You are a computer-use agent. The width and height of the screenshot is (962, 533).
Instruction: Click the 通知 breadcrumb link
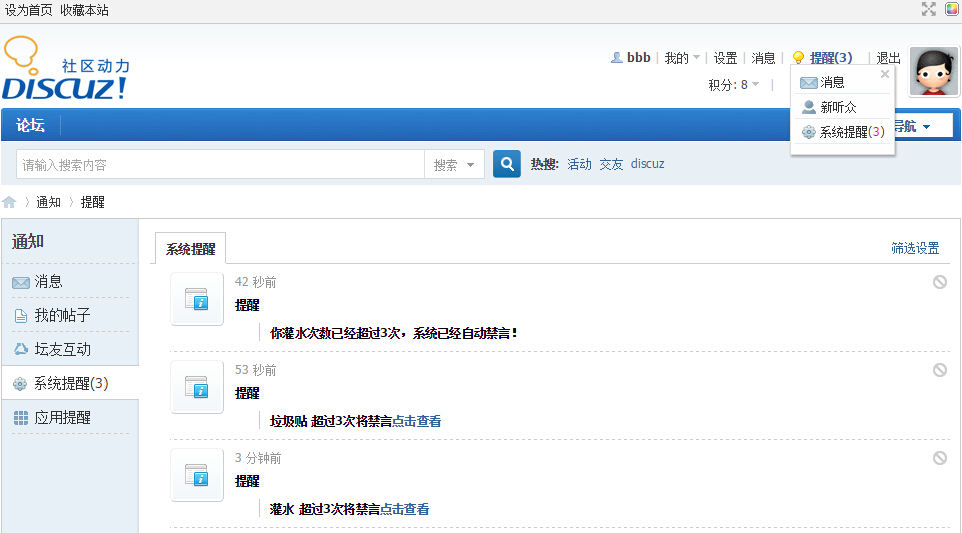(x=48, y=202)
